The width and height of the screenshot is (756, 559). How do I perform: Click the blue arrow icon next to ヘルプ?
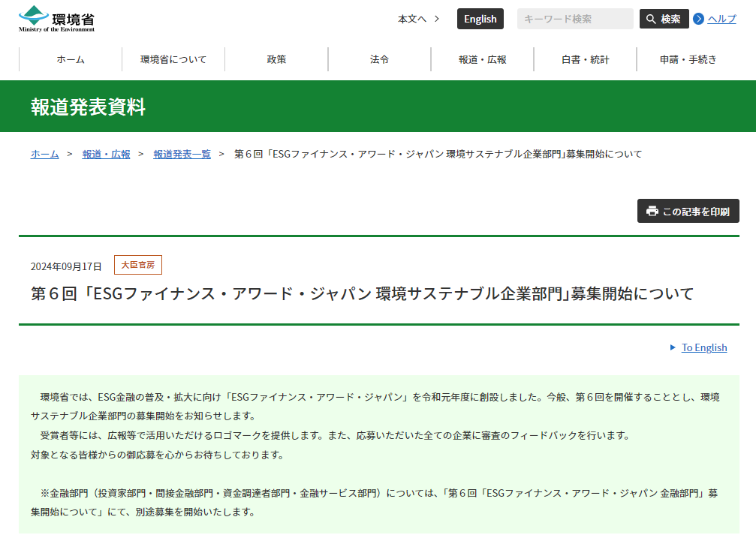pos(700,19)
